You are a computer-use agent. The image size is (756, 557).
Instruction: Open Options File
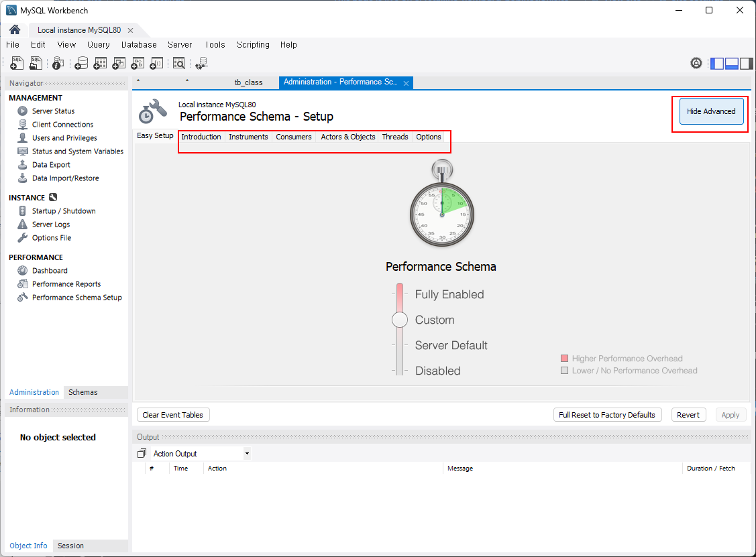tap(52, 238)
